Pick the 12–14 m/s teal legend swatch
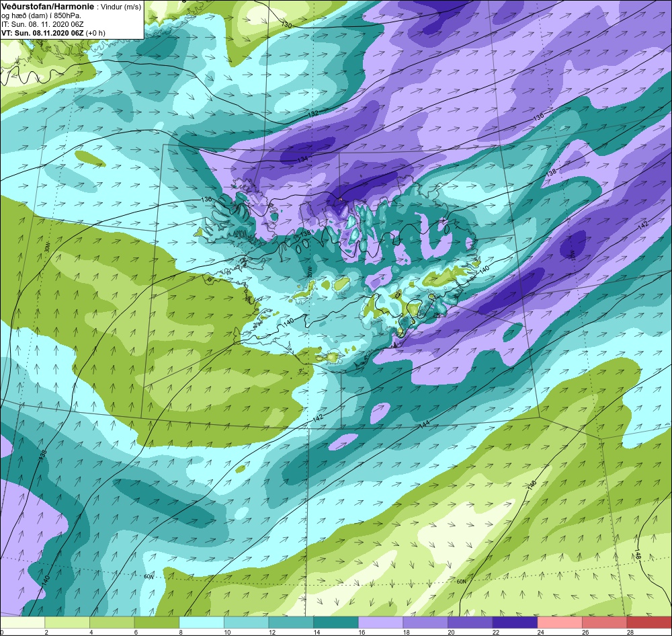Image resolution: width=672 pixels, height=636 pixels. point(291,623)
